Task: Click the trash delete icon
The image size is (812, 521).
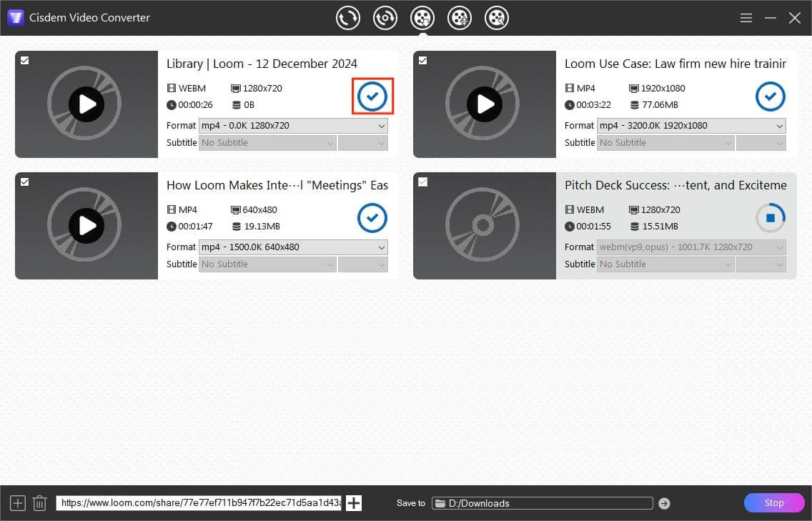Action: coord(40,503)
